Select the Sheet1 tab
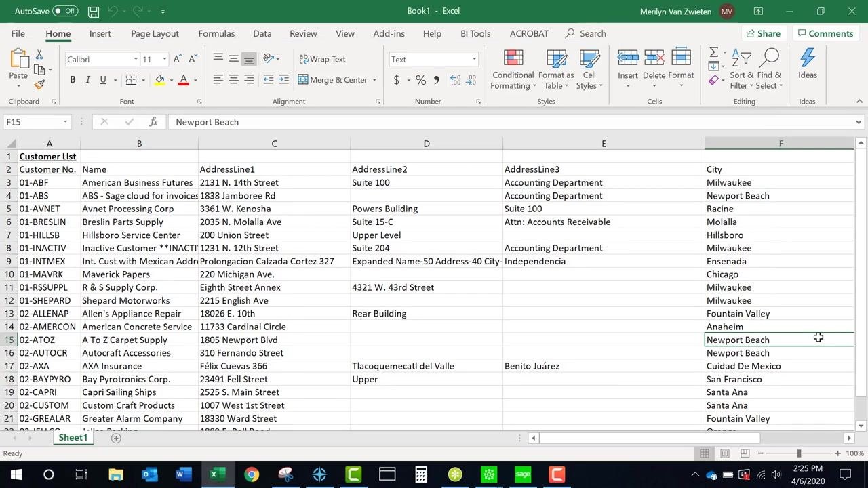 tap(73, 438)
